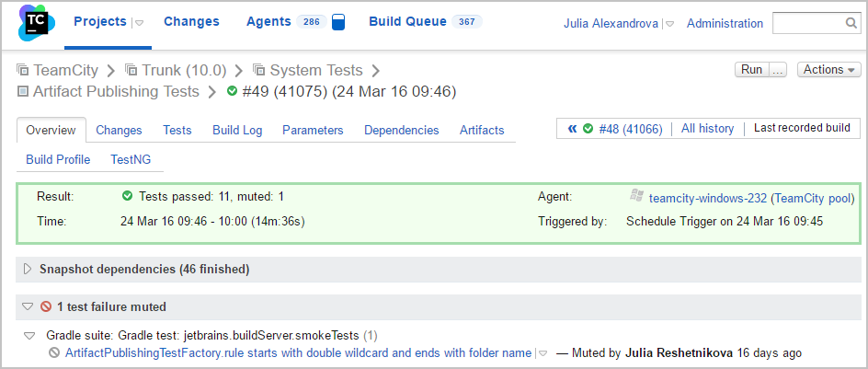This screenshot has height=369, width=868.
Task: Open the Artifacts tab
Action: click(x=482, y=130)
